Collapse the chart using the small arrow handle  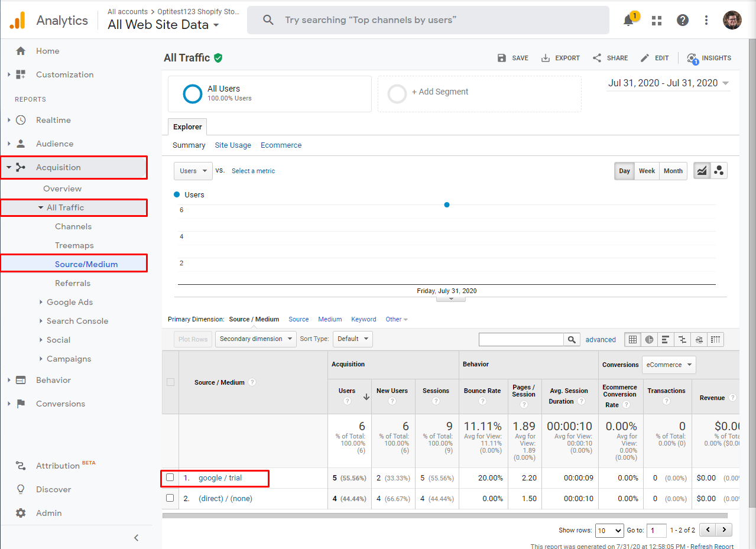451,299
